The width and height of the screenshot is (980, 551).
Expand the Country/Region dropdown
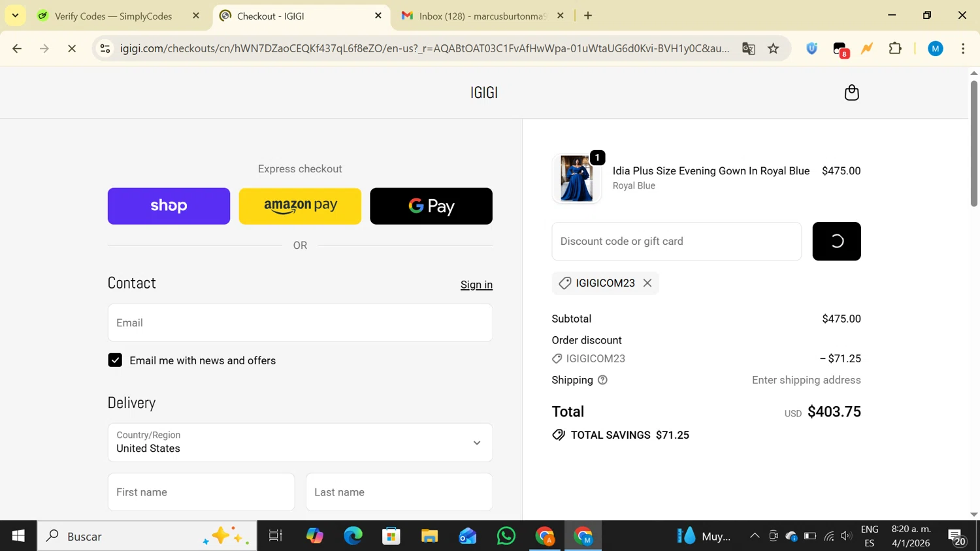tap(300, 443)
